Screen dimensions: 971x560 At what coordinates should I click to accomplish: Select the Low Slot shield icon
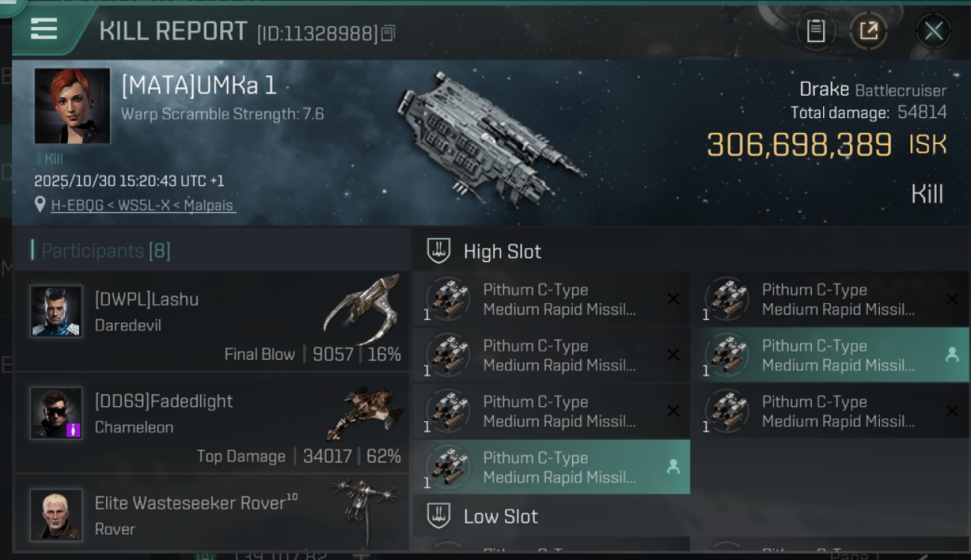[438, 516]
